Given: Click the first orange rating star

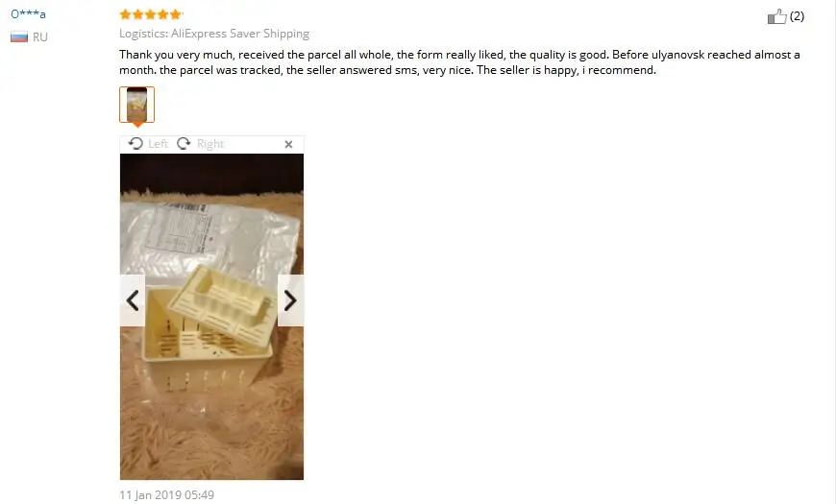Looking at the screenshot, I should pos(125,14).
